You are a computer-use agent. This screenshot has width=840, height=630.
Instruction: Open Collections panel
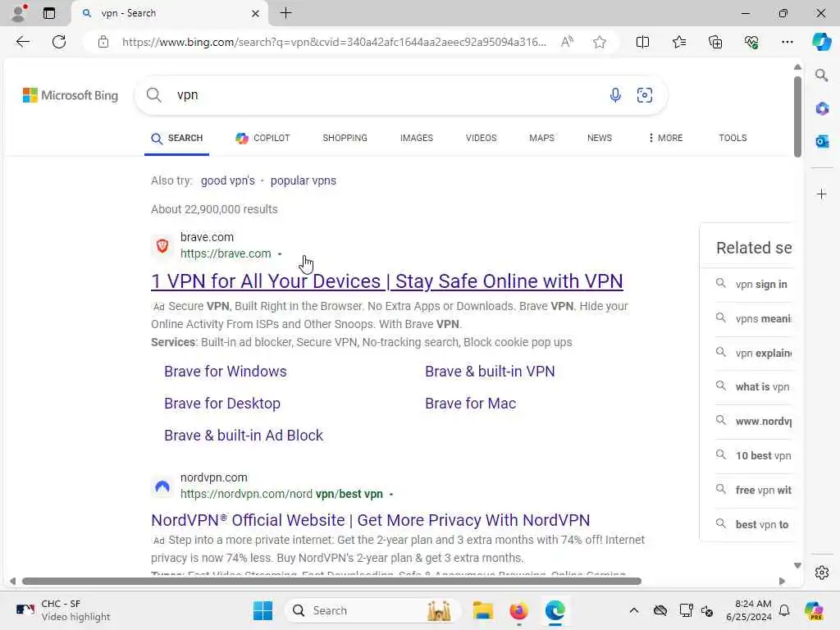(715, 42)
